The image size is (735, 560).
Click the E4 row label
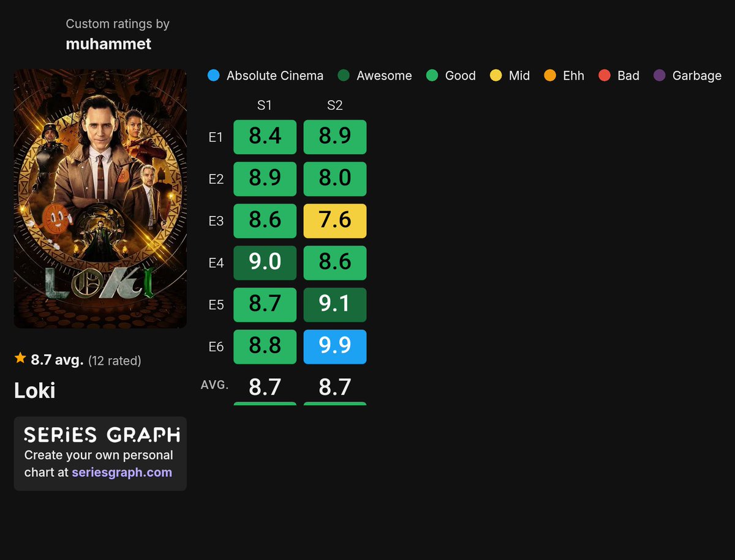click(x=216, y=263)
